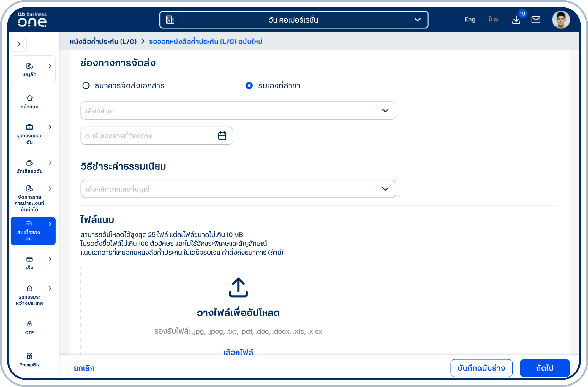Viewport: 588px width, 387px height.
Task: Click the ถัดไป next button
Action: tap(544, 368)
